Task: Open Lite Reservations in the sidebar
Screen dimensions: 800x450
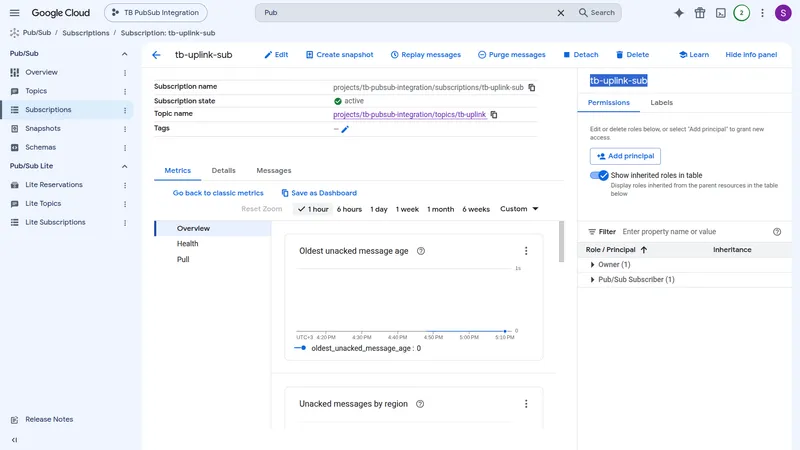Action: coord(54,185)
